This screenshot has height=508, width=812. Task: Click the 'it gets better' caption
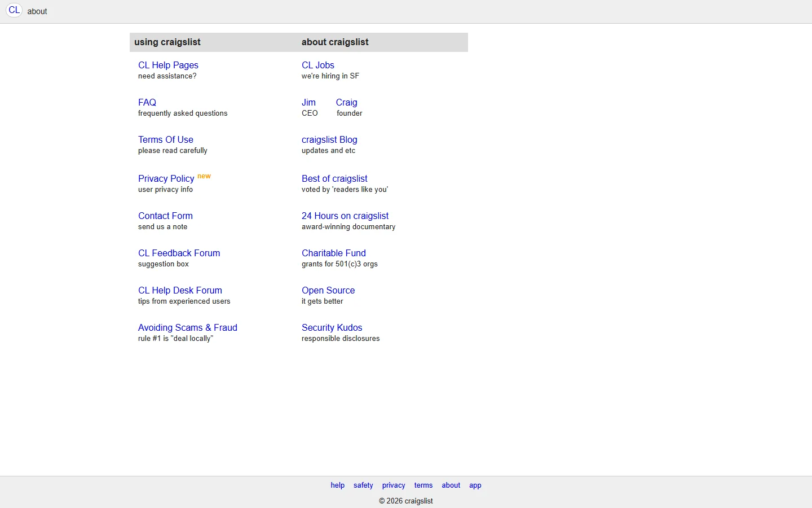coord(323,301)
